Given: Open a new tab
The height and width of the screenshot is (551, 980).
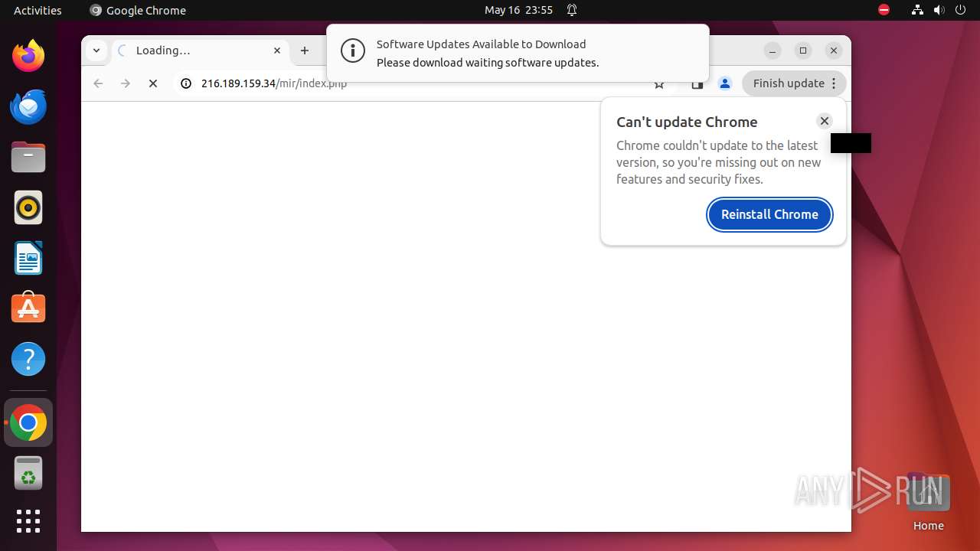Looking at the screenshot, I should 305,51.
